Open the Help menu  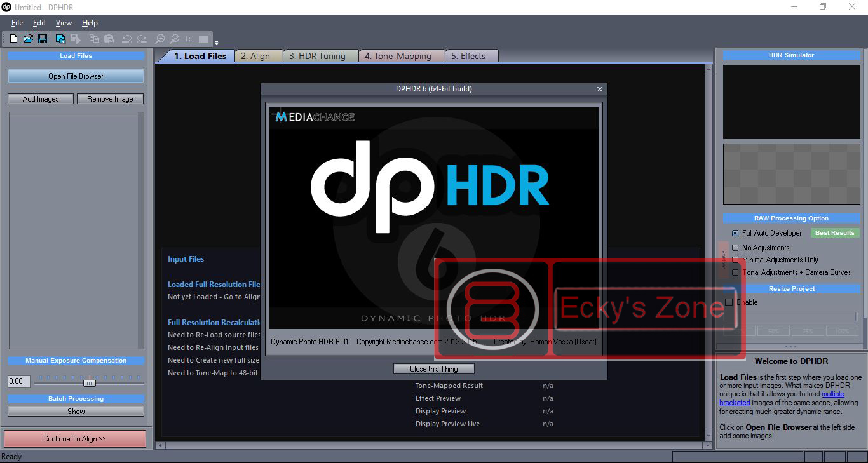90,23
